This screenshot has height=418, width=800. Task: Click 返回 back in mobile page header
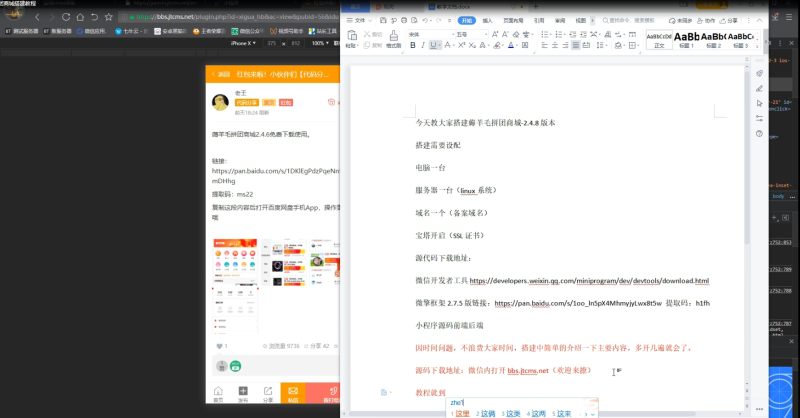[x=221, y=74]
